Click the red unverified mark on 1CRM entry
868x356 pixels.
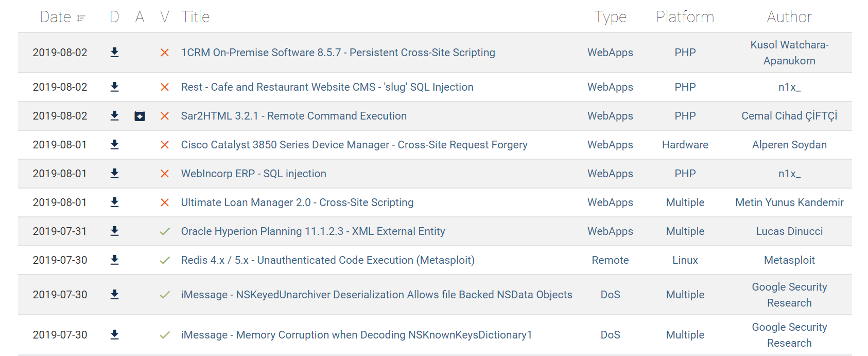164,52
